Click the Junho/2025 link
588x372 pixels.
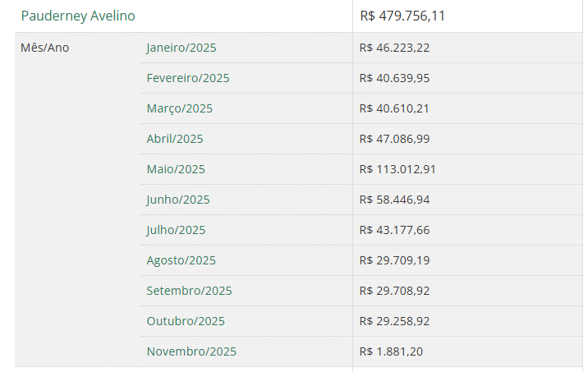coord(178,200)
